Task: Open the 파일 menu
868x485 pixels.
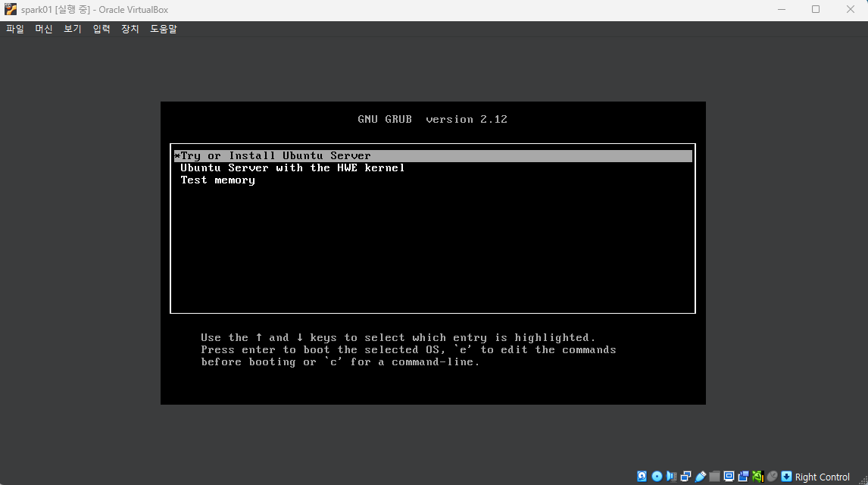Action: coord(15,29)
